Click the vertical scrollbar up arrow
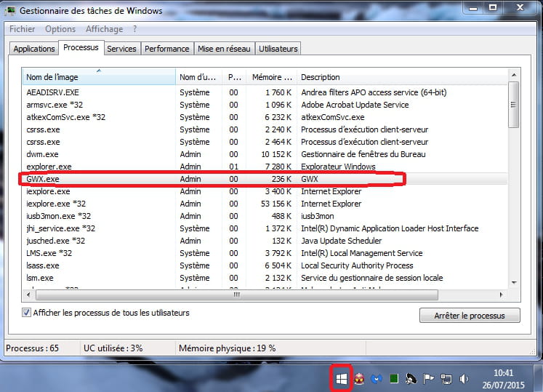 point(514,74)
